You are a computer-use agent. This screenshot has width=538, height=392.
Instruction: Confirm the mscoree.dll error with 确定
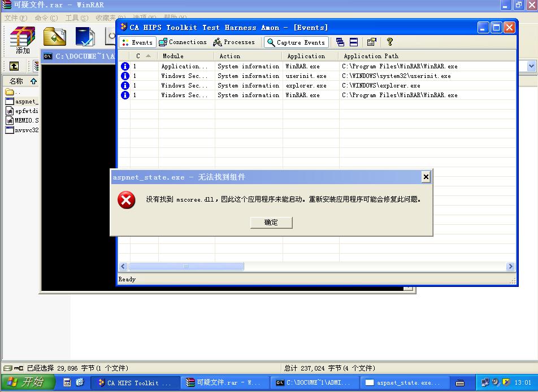click(x=271, y=222)
